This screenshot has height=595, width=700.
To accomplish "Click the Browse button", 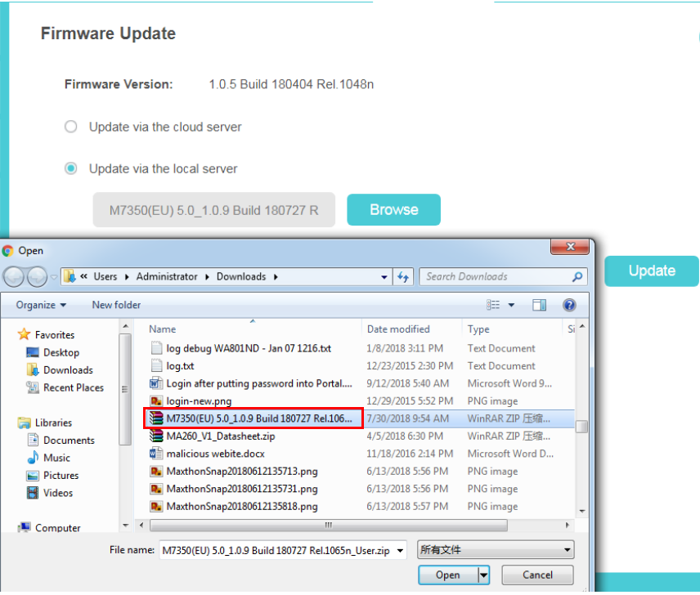I will [393, 209].
